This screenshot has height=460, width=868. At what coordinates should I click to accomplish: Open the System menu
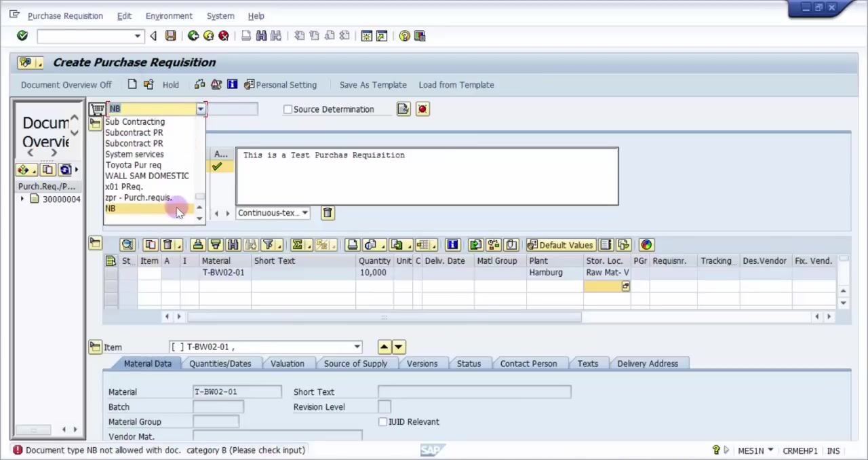point(220,16)
